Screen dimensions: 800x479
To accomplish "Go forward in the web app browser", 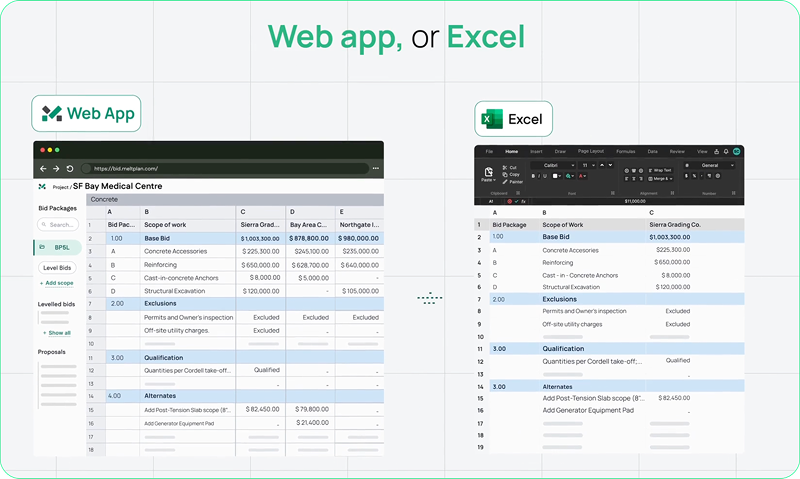I will tap(56, 168).
